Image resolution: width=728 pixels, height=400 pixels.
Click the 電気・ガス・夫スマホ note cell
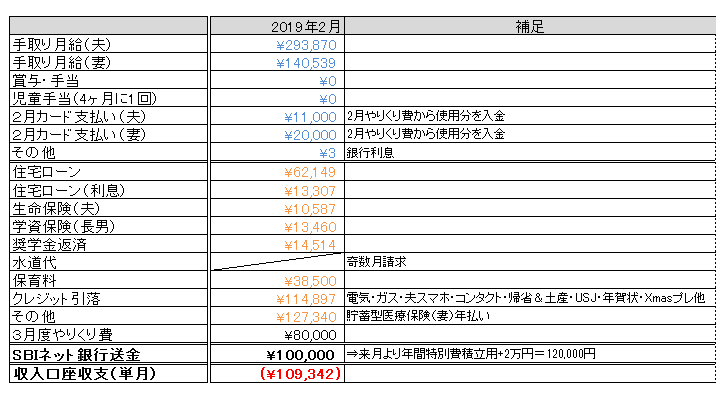[x=530, y=298]
